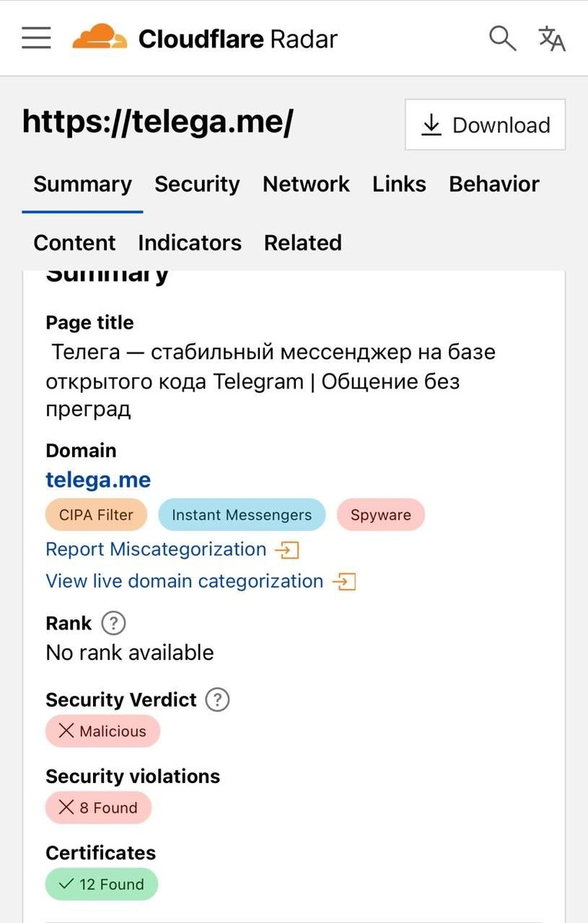Screen dimensions: 588x923
Task: Select the Indicators tab
Action: 190,243
